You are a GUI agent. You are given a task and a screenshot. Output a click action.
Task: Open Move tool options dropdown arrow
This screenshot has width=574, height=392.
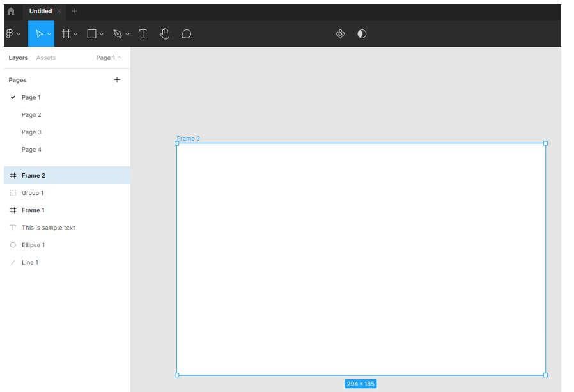coord(49,34)
